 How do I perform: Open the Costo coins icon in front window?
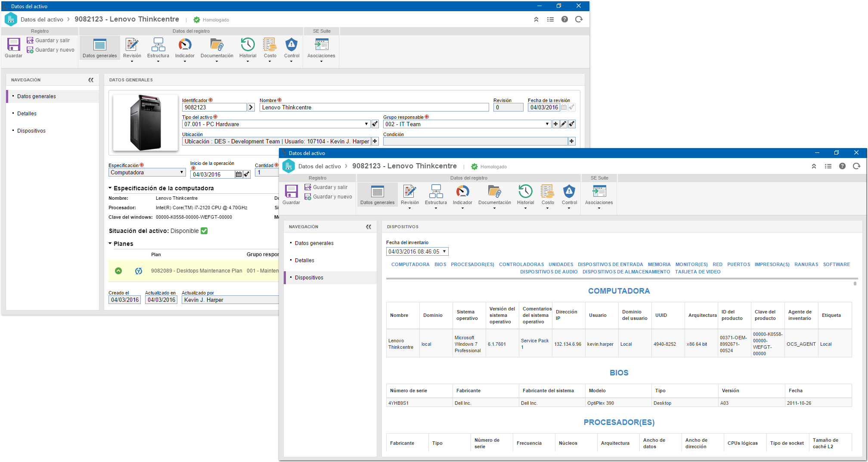[x=548, y=192]
